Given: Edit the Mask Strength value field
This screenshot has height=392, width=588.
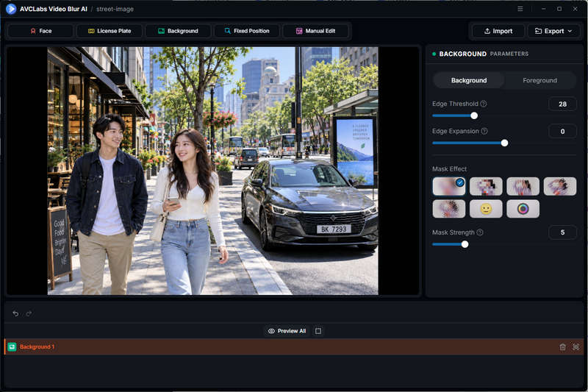Looking at the screenshot, I should pos(562,232).
